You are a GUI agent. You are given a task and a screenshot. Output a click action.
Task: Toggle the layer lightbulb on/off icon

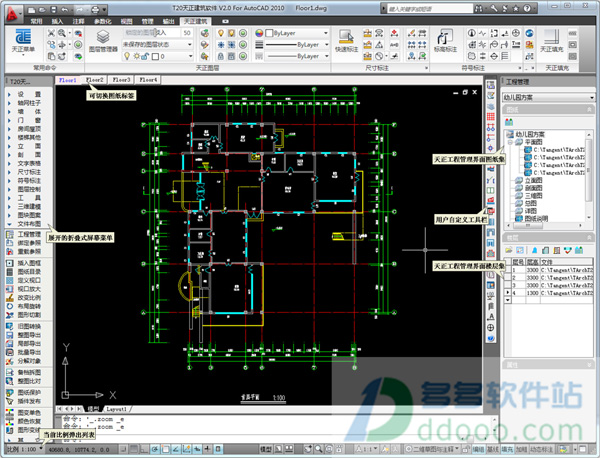(127, 56)
